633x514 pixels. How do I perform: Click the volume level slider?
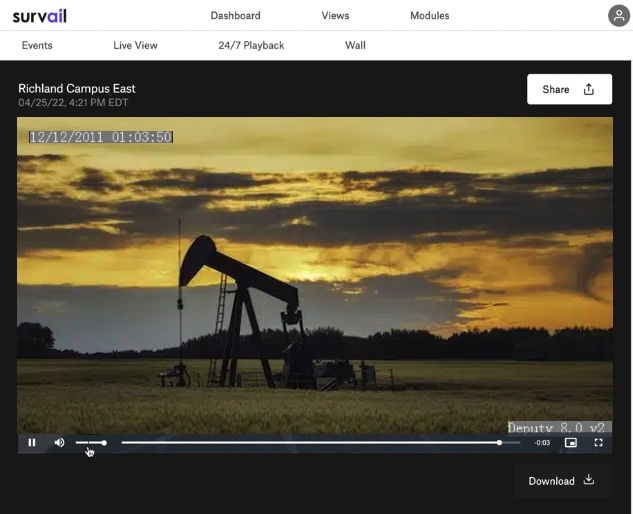click(90, 442)
